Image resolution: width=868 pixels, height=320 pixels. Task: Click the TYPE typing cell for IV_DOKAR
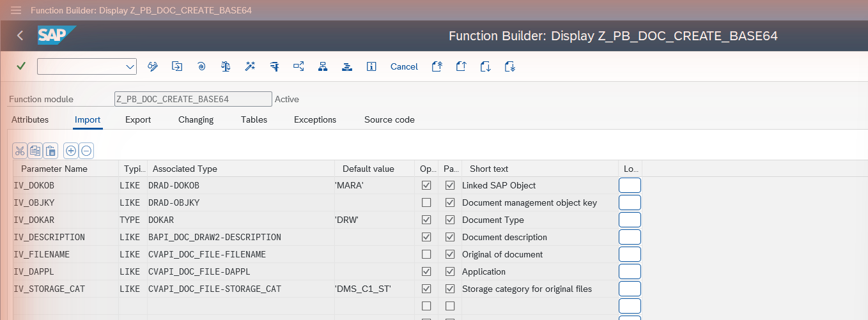[133, 220]
